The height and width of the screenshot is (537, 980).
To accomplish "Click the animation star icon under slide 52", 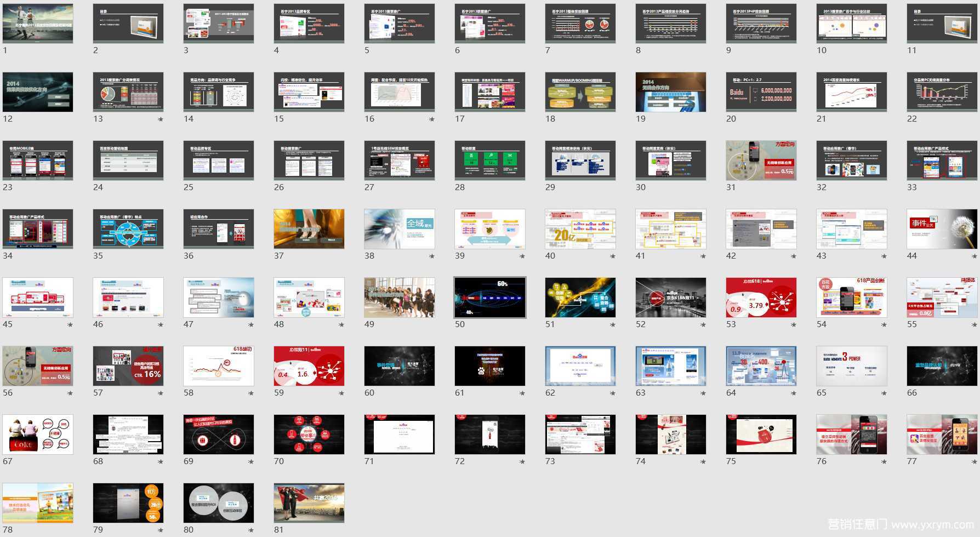I will (x=703, y=325).
